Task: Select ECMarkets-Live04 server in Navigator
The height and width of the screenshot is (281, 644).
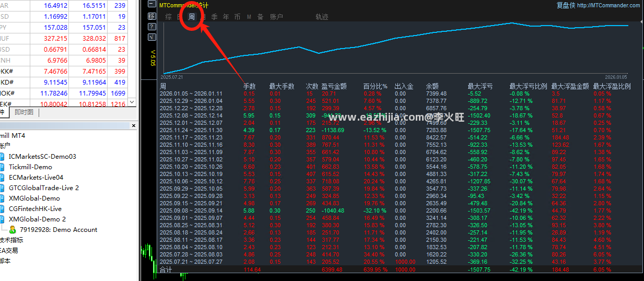Action: point(36,177)
